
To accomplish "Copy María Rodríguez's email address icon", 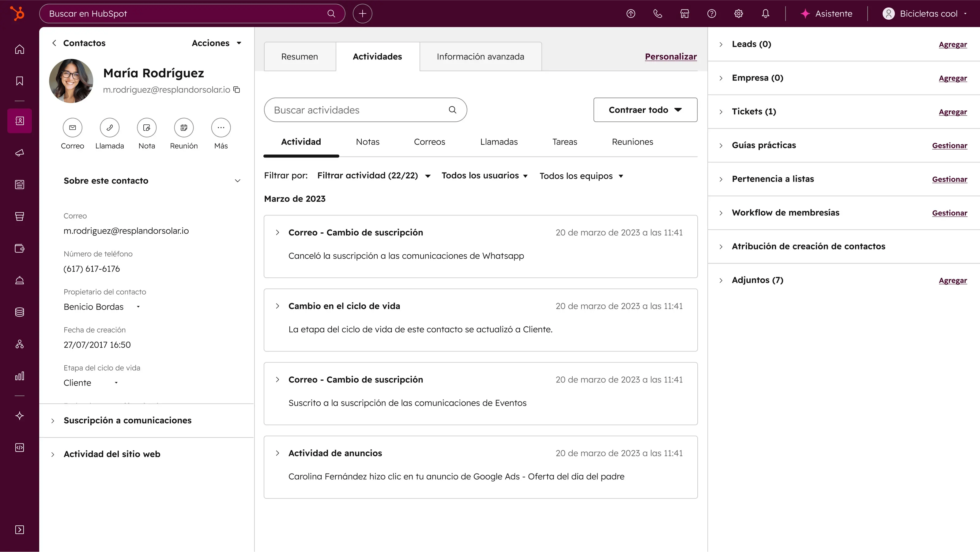I will coord(237,89).
